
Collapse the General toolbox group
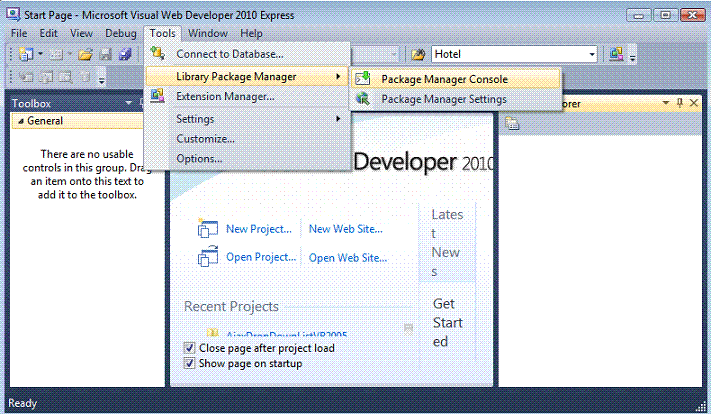point(20,121)
